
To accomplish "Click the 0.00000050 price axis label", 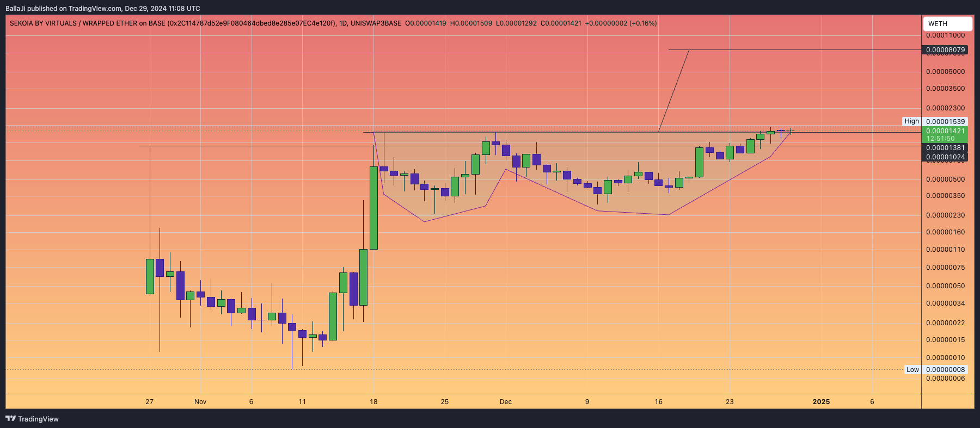I will [946, 286].
